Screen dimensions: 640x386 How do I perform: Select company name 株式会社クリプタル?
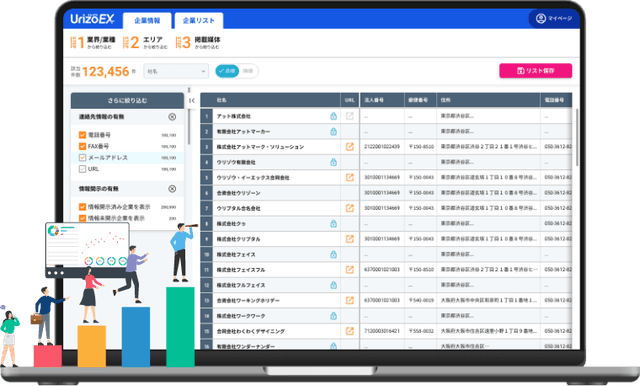click(238, 239)
